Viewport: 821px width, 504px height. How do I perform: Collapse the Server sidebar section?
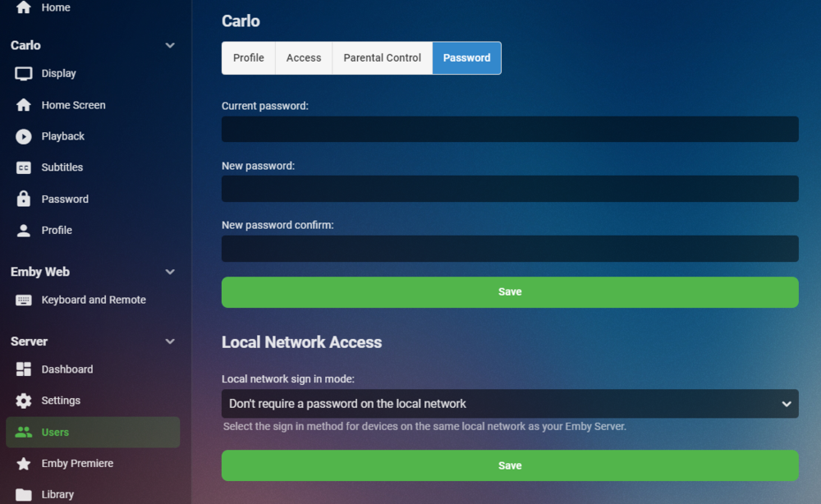tap(170, 341)
